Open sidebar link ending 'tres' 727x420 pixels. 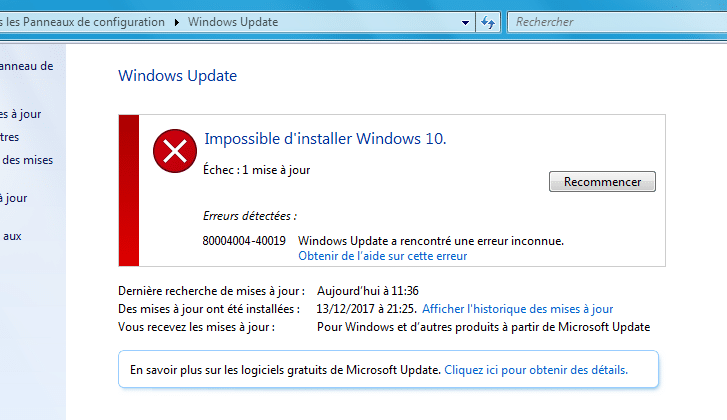(x=10, y=137)
